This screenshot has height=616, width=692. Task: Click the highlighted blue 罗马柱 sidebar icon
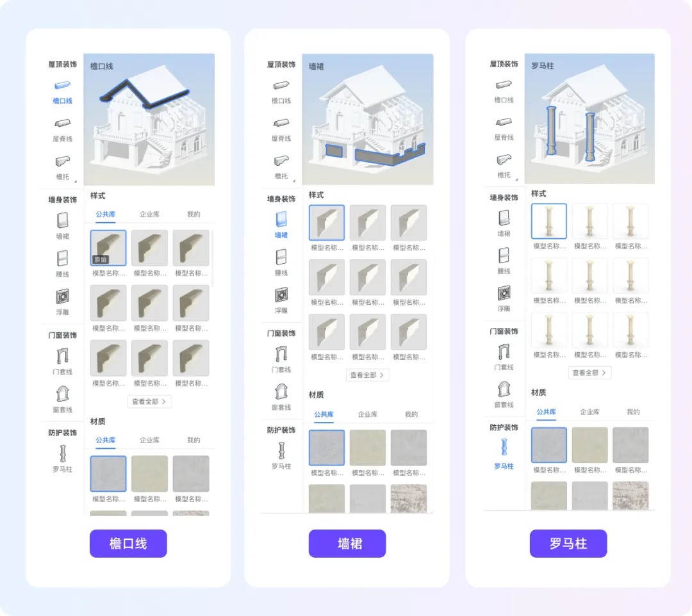pyautogui.click(x=504, y=447)
